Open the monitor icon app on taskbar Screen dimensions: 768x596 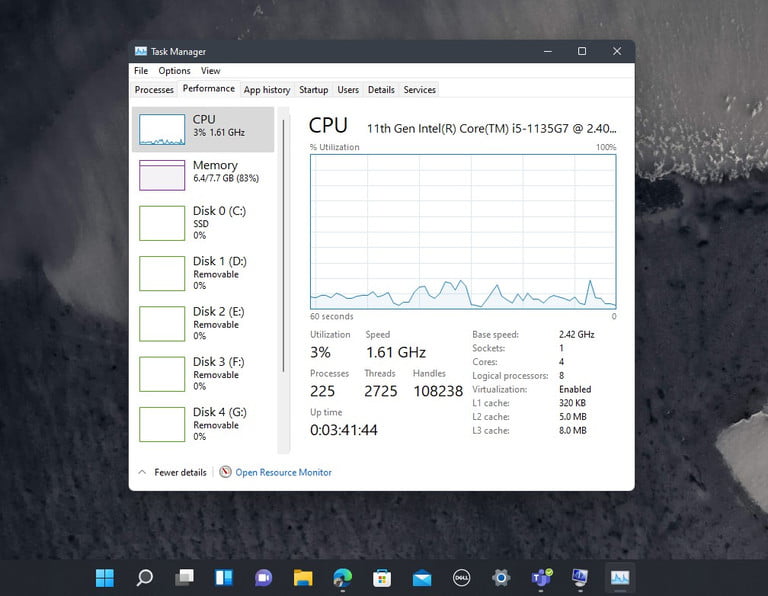580,578
